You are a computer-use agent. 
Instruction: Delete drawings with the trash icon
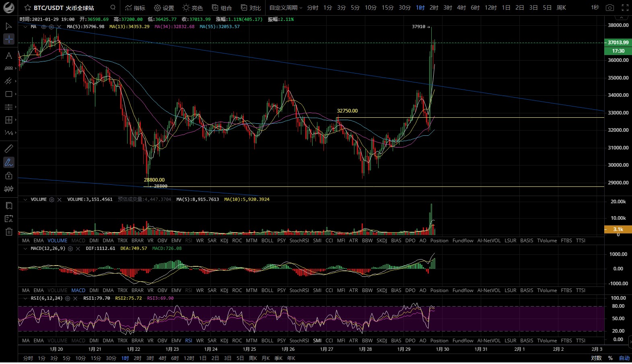tap(9, 231)
